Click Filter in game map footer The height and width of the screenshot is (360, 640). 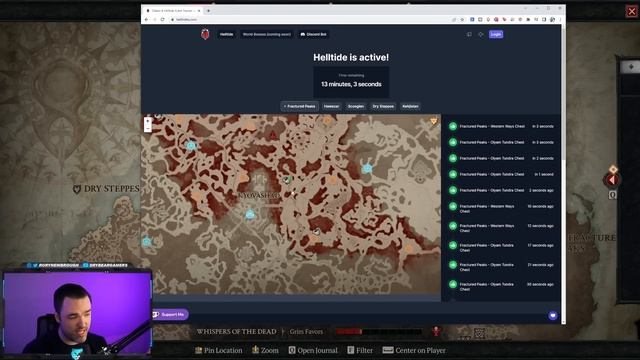click(x=360, y=350)
